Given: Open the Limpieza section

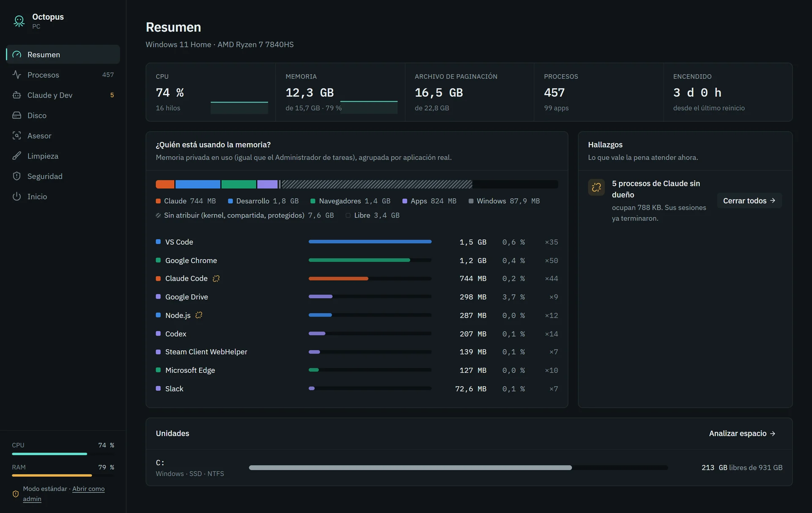Looking at the screenshot, I should [63, 156].
